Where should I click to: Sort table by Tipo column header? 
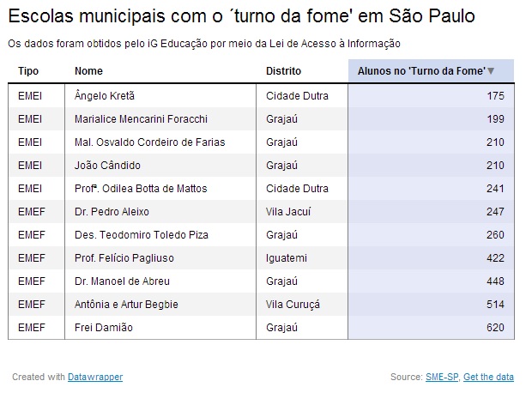tap(28, 71)
